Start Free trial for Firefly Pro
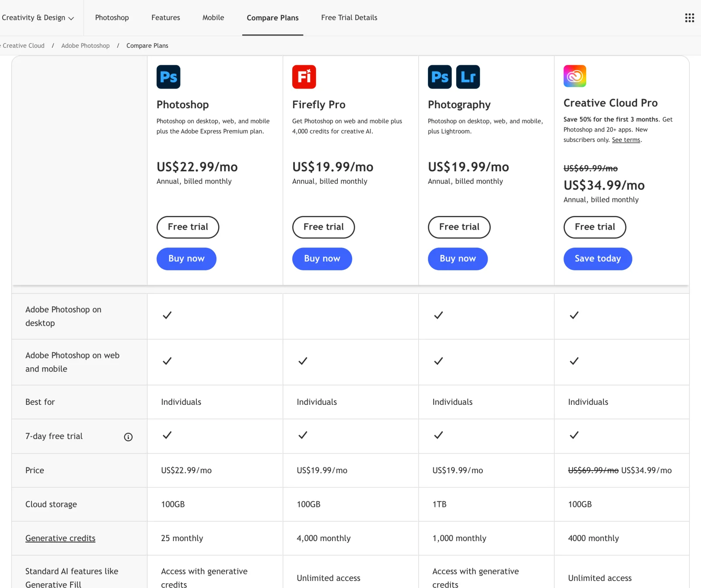Screen dimensions: 701x588 coord(324,227)
